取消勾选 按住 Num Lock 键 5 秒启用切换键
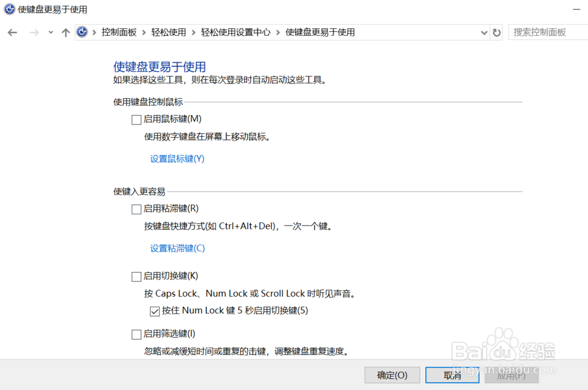 pos(154,311)
